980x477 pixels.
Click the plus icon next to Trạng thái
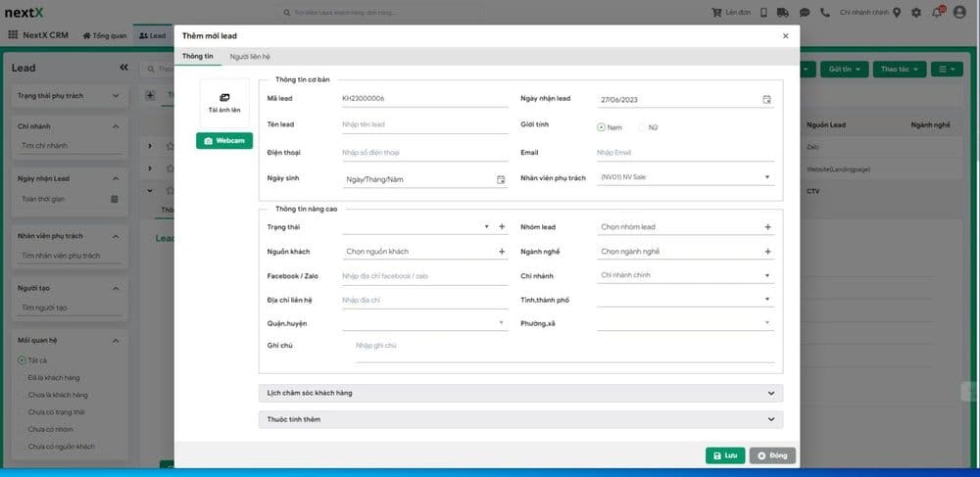tap(502, 227)
